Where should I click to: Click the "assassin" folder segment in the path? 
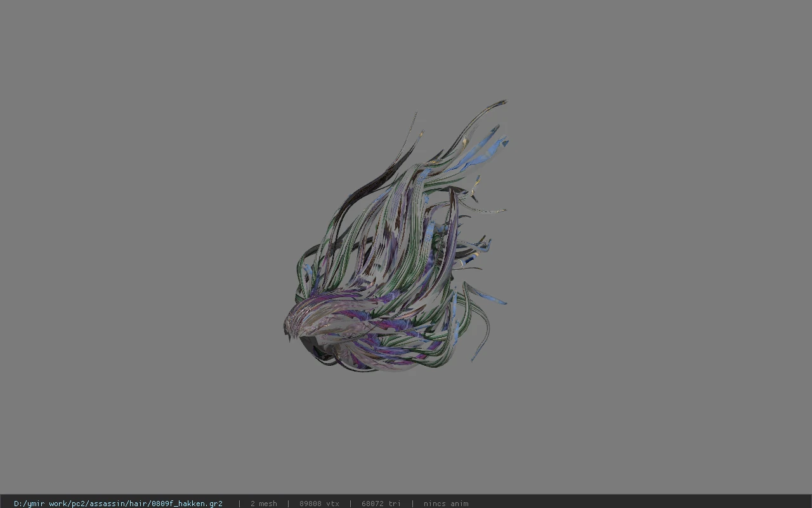[107, 504]
